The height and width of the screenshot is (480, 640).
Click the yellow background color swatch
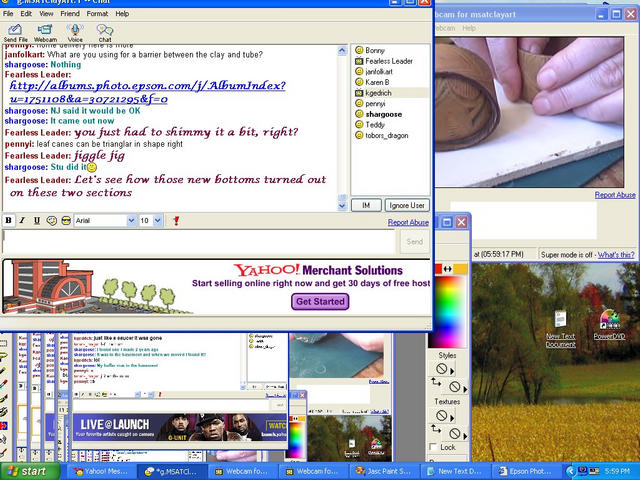(460, 269)
